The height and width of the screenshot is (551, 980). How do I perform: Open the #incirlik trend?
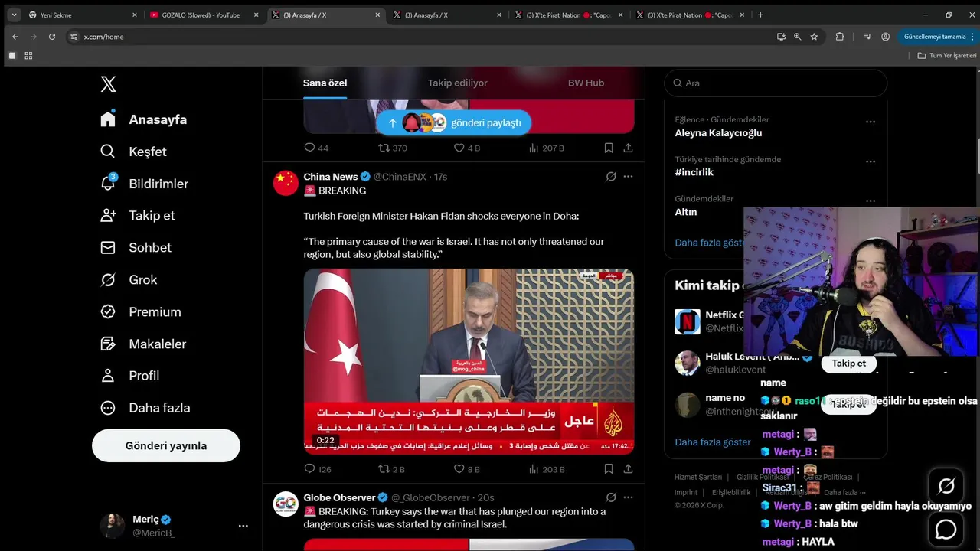click(x=694, y=172)
